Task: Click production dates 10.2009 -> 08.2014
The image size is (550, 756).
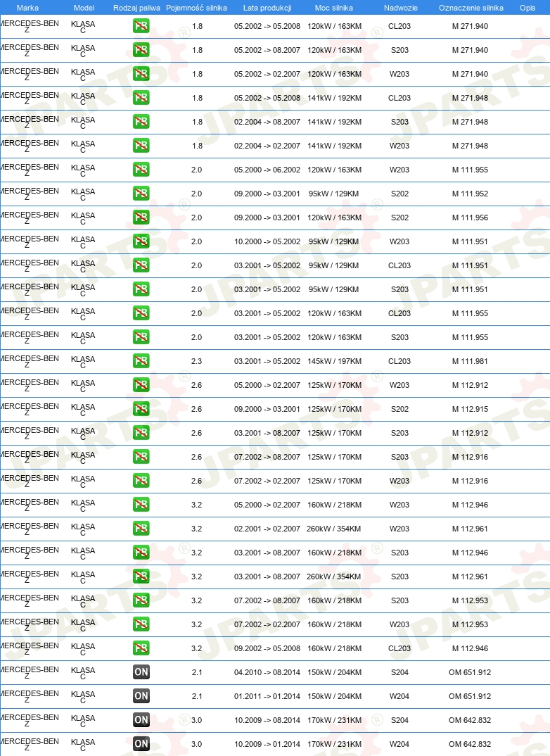Action: click(267, 720)
